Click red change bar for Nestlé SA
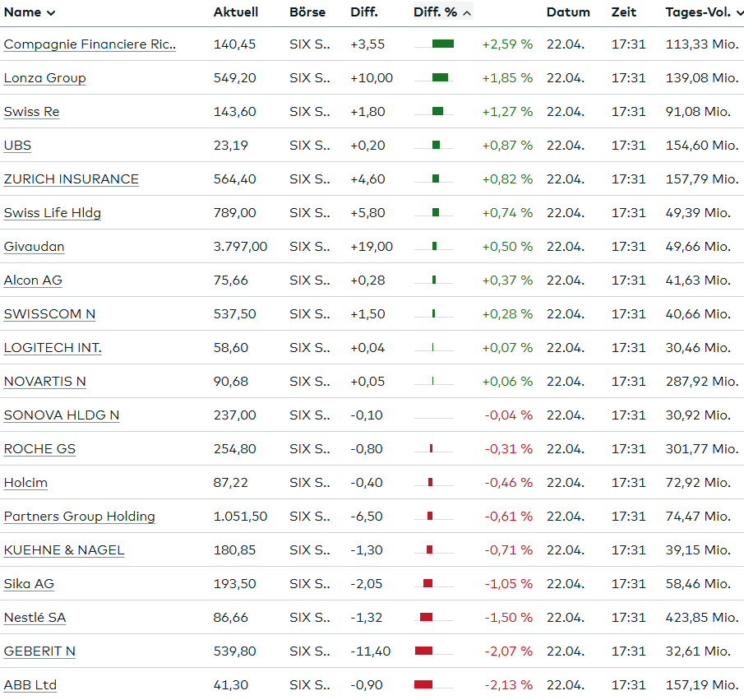 pyautogui.click(x=426, y=618)
